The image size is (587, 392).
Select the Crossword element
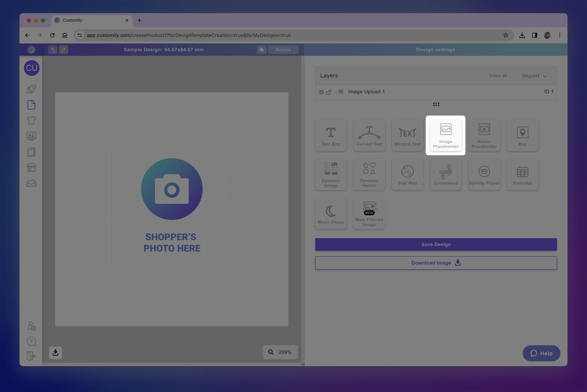coord(446,174)
